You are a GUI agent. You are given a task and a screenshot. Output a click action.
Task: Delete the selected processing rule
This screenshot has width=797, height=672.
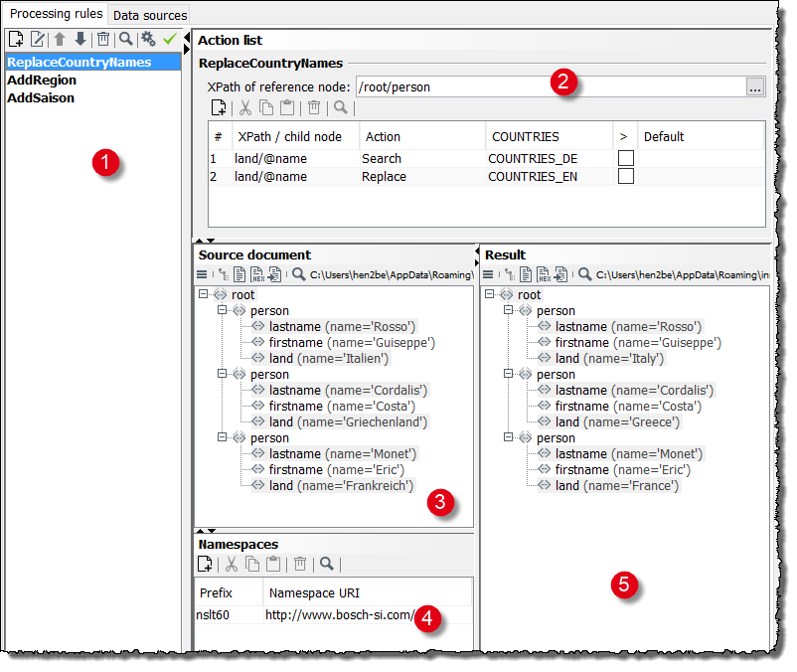click(103, 38)
